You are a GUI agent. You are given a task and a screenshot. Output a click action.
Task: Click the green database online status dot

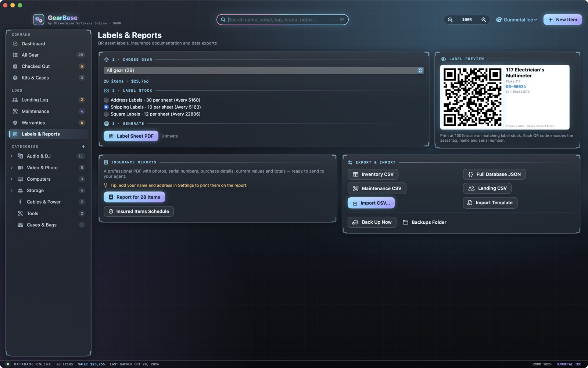click(8, 364)
